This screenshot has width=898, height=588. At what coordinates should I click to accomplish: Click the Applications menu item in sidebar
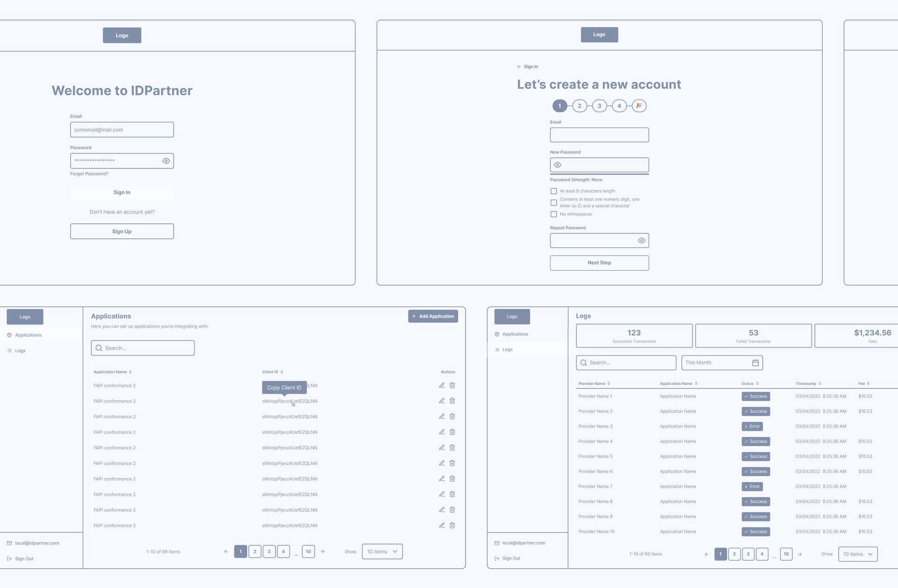coord(28,335)
